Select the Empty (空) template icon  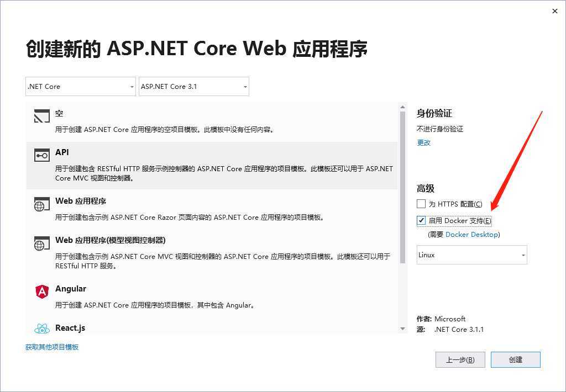pyautogui.click(x=42, y=116)
